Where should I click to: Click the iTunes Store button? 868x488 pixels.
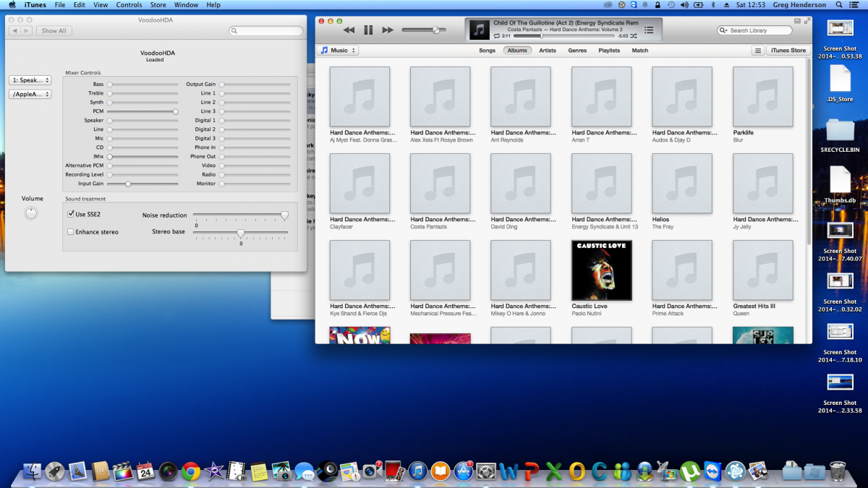click(788, 51)
